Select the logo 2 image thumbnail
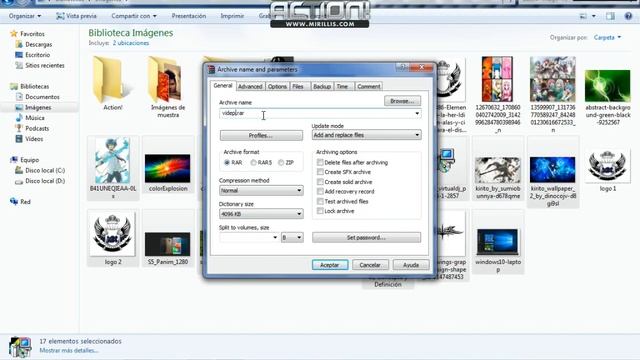 (112, 234)
